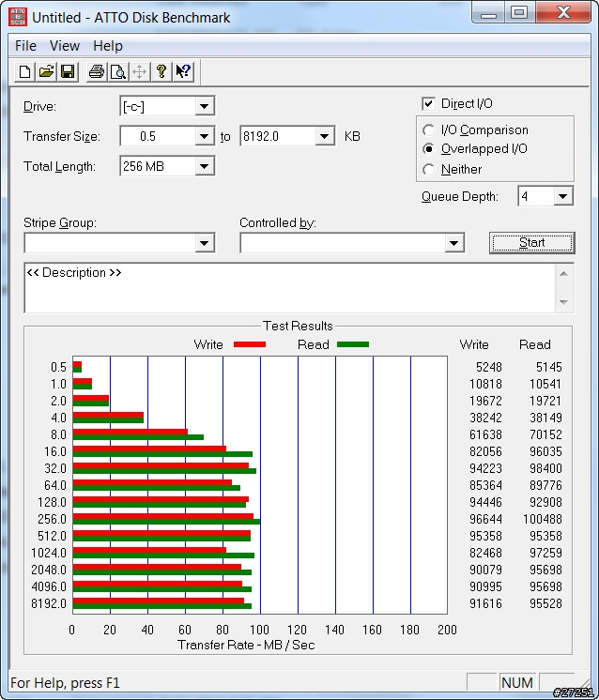Click the 8192.0 row label in chart

pos(49,603)
